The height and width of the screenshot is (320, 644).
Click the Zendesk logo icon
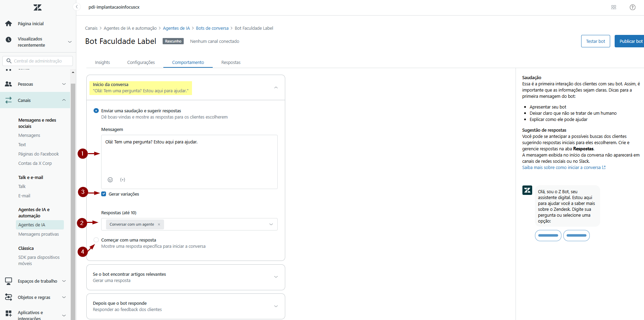[37, 7]
